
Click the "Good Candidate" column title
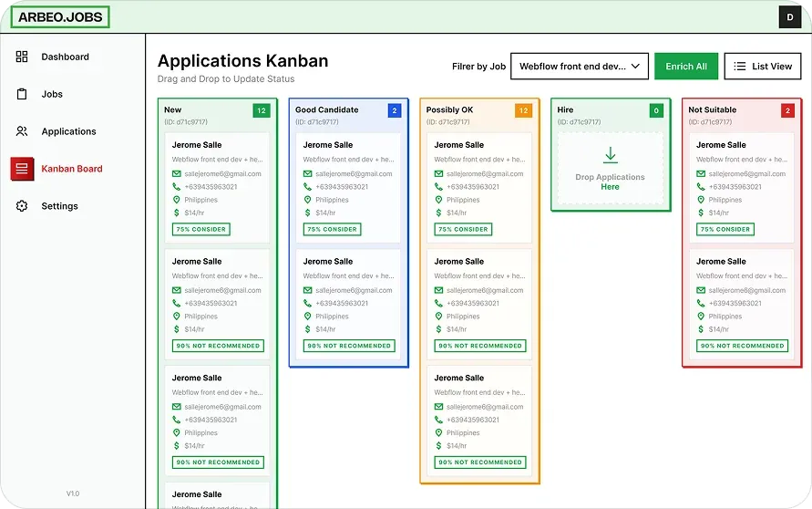pyautogui.click(x=327, y=109)
